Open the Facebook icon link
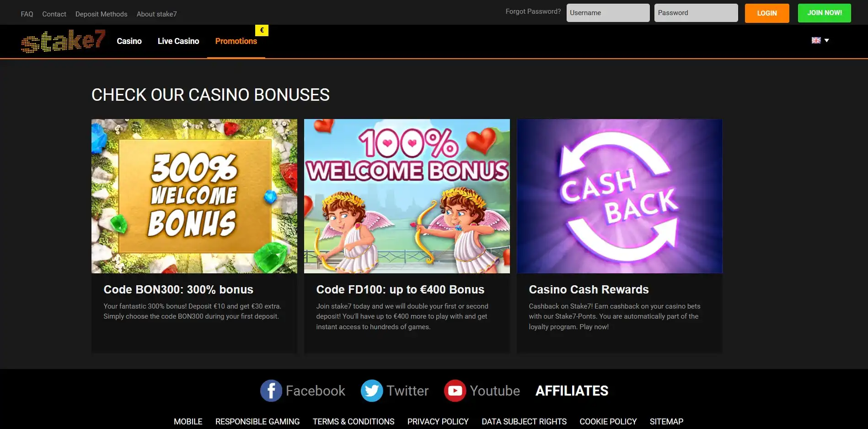868x429 pixels. tap(271, 391)
